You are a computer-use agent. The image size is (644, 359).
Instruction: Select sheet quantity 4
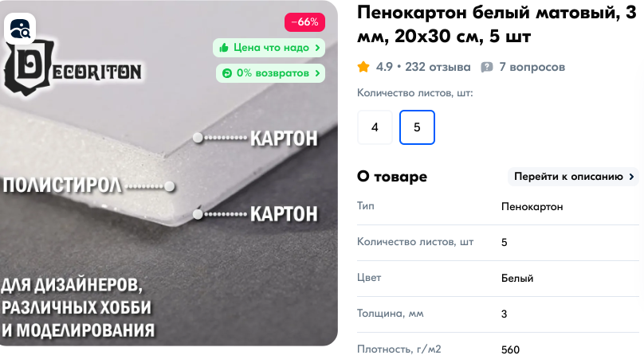[x=375, y=127]
